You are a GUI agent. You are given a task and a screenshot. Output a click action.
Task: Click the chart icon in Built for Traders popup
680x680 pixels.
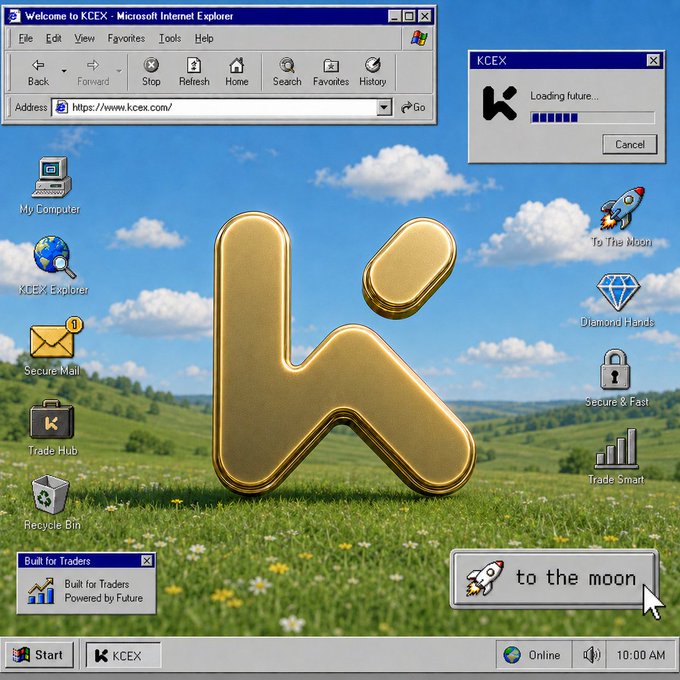point(41,591)
